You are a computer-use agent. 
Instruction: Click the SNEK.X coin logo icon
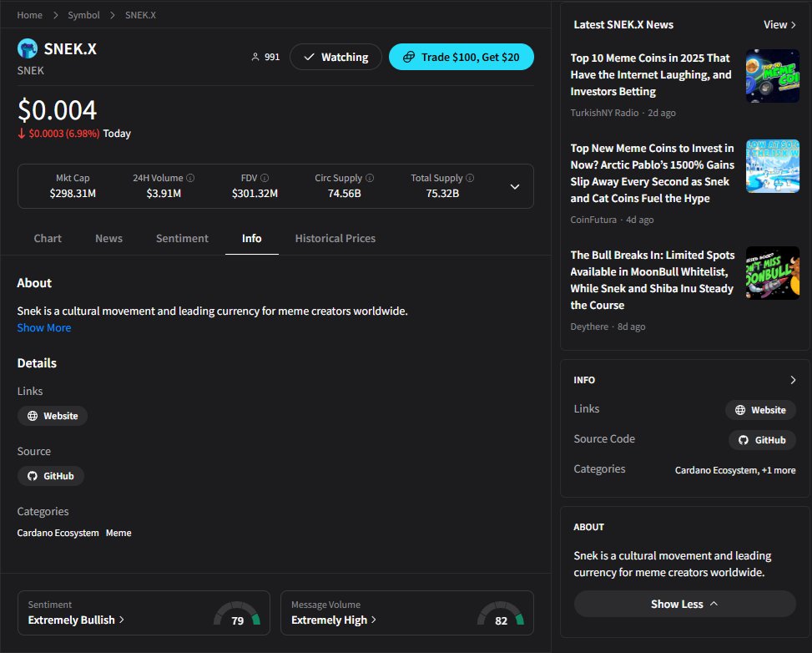coord(28,48)
